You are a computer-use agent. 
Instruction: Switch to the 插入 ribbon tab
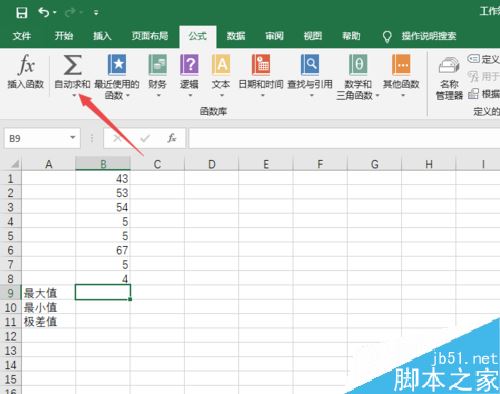tap(102, 36)
